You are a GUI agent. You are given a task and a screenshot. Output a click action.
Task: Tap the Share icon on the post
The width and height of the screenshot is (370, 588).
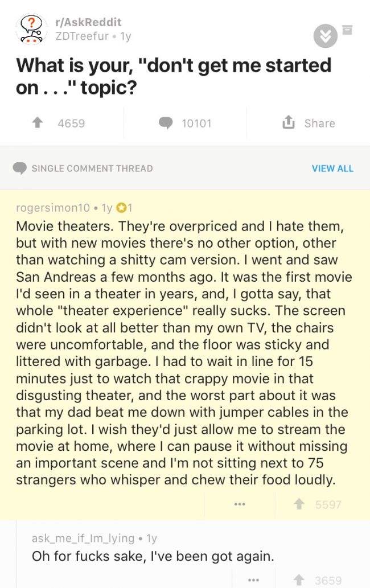(x=288, y=122)
